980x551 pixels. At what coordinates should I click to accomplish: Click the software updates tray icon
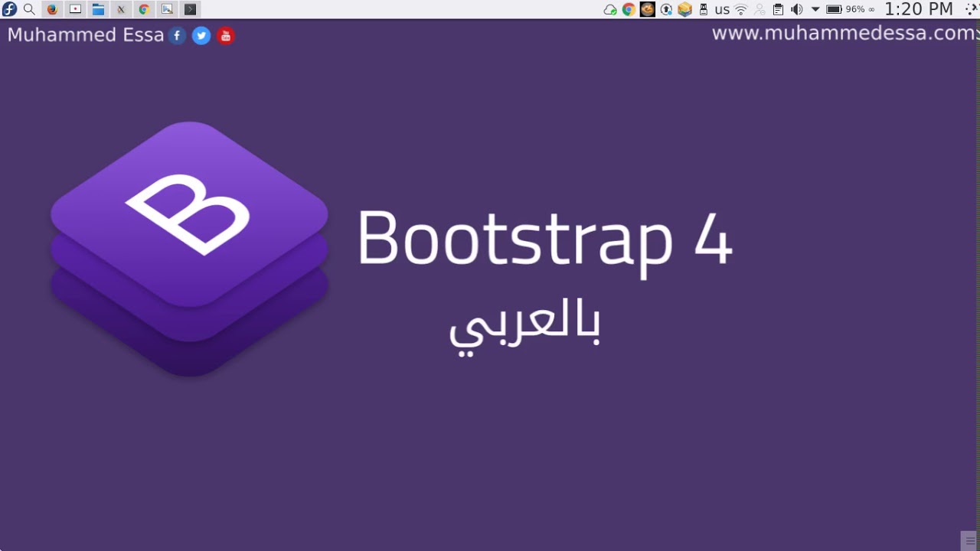point(666,9)
